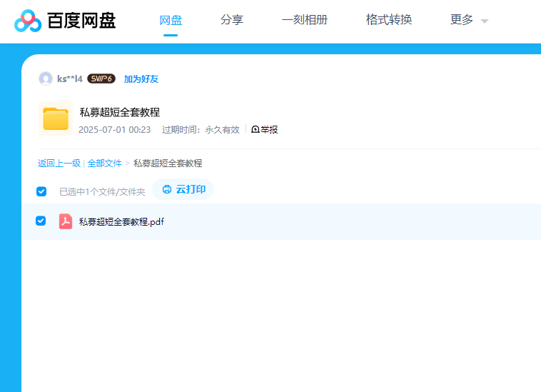Click the 举报 report link
The width and height of the screenshot is (541, 392).
point(269,129)
